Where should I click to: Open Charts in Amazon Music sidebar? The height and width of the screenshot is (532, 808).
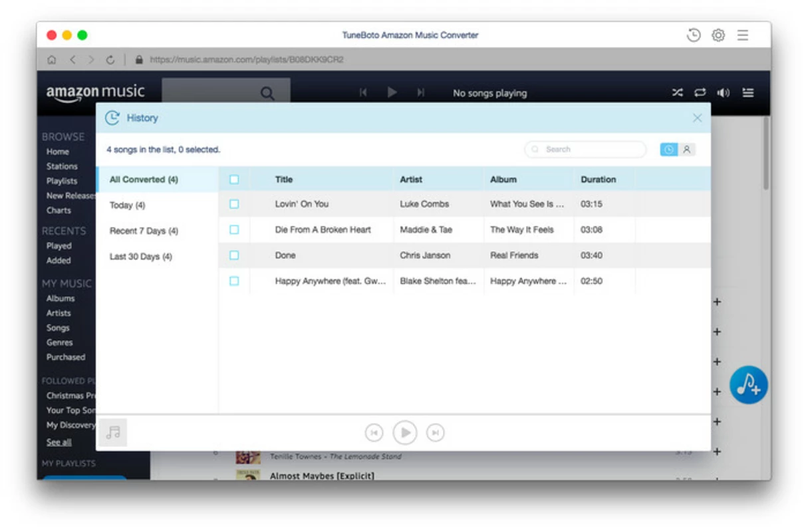59,210
